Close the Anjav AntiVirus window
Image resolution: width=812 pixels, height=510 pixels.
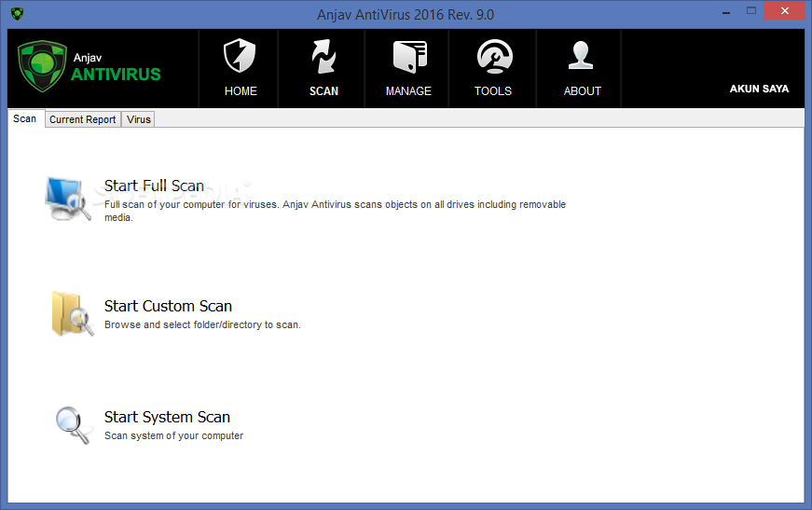pos(785,11)
